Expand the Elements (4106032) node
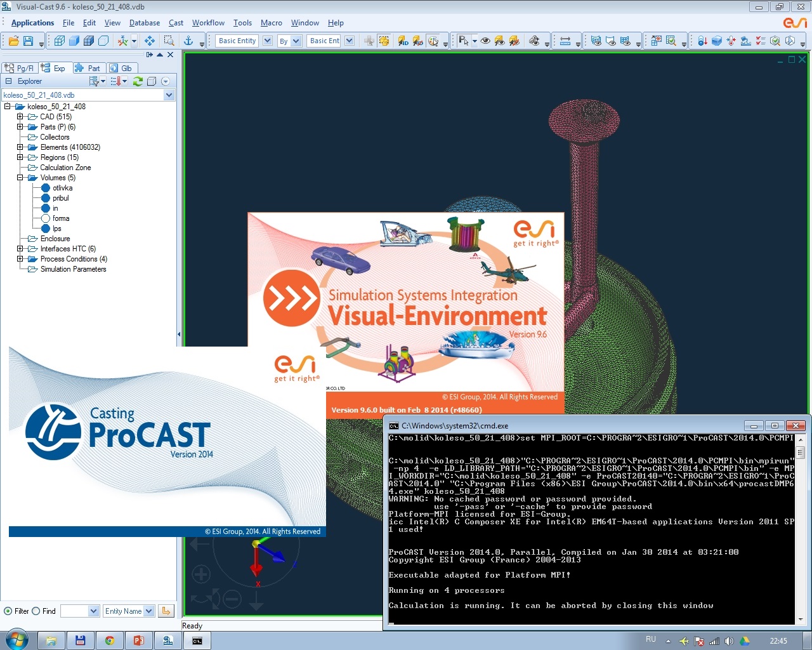Screen dimensions: 812x650 click(20, 147)
